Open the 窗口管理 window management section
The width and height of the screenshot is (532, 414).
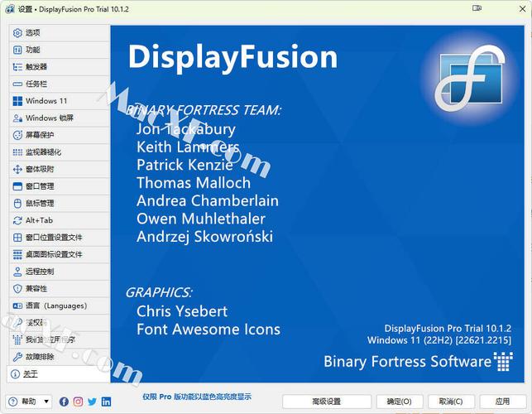pyautogui.click(x=59, y=186)
